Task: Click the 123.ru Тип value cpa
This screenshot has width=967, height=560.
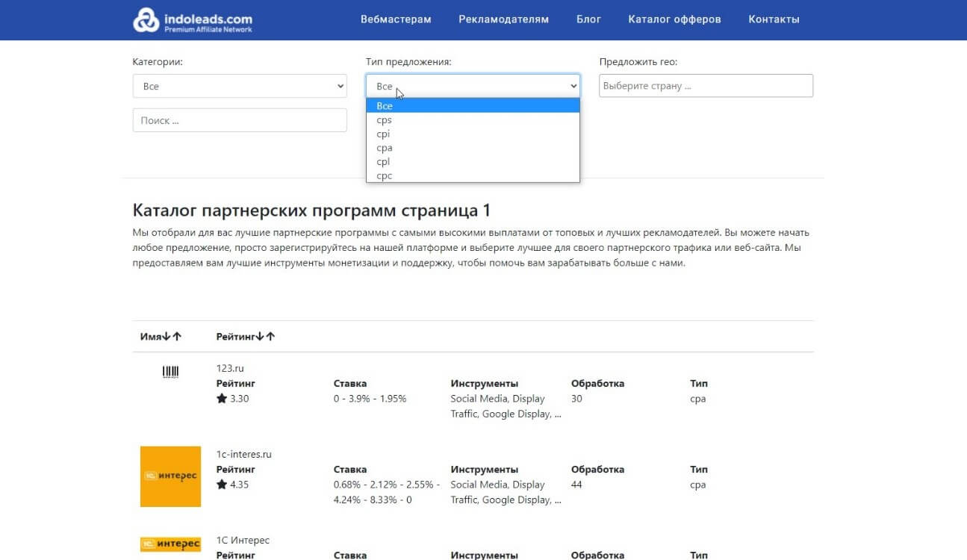Action: (x=698, y=399)
